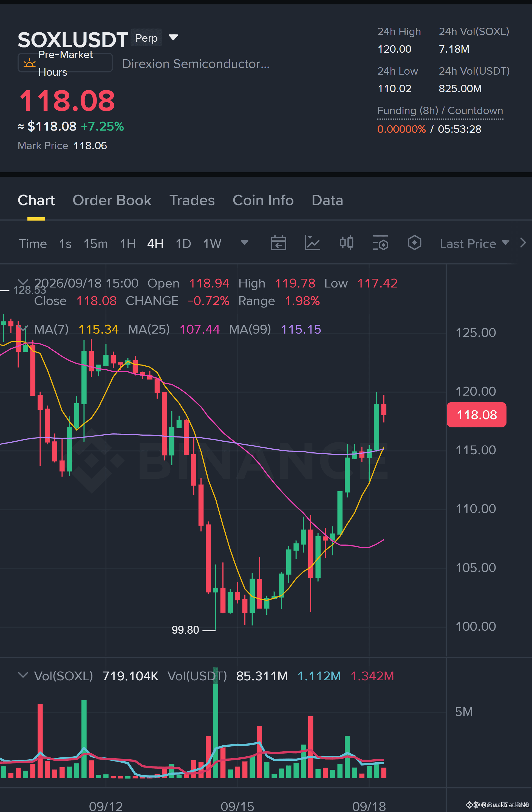Tap the Pre-Market Hours sun icon
This screenshot has height=812, width=532.
[29, 63]
